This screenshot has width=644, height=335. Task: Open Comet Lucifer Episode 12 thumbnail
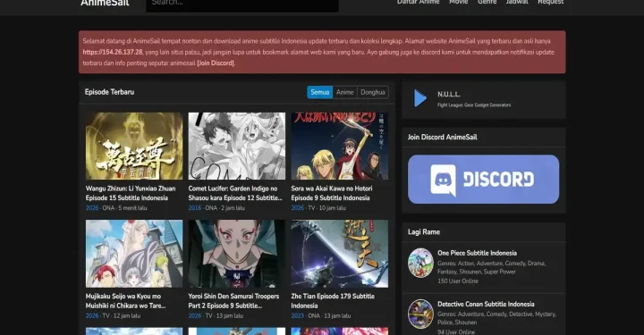(x=237, y=146)
